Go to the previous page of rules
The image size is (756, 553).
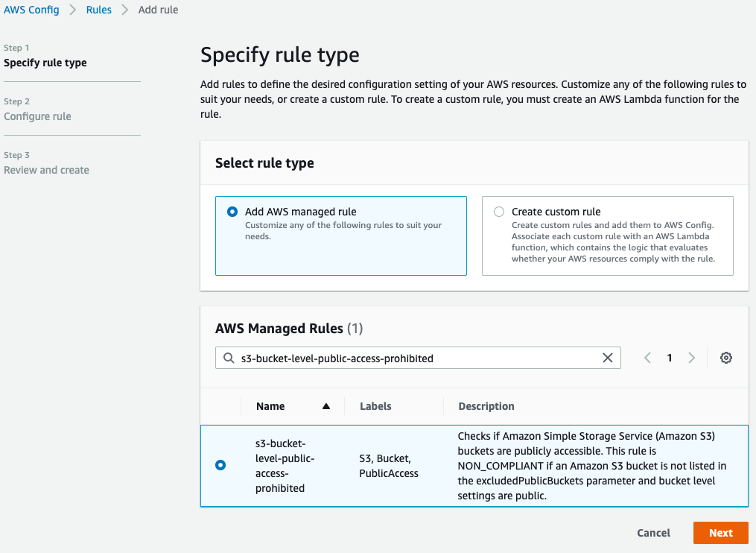click(647, 358)
